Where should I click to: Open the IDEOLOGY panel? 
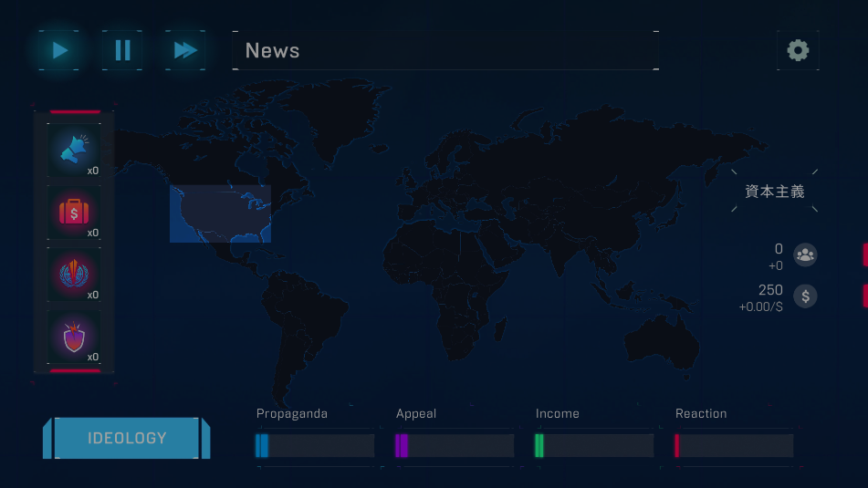(127, 438)
